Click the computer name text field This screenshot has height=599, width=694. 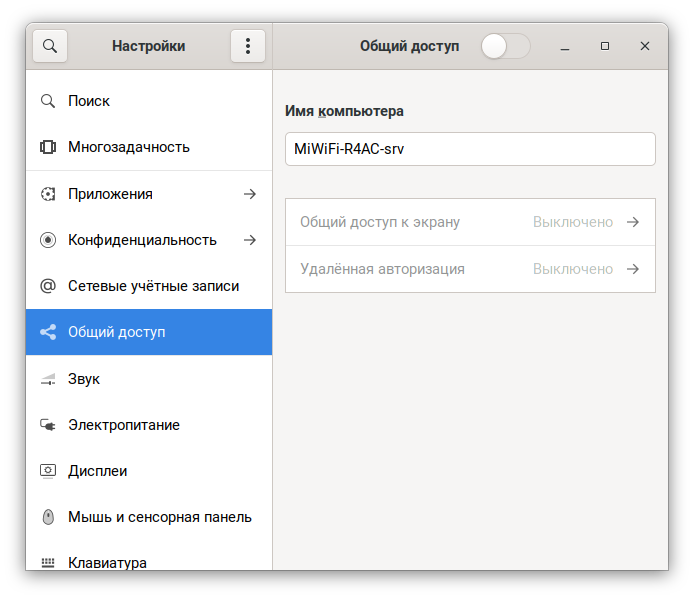click(470, 149)
